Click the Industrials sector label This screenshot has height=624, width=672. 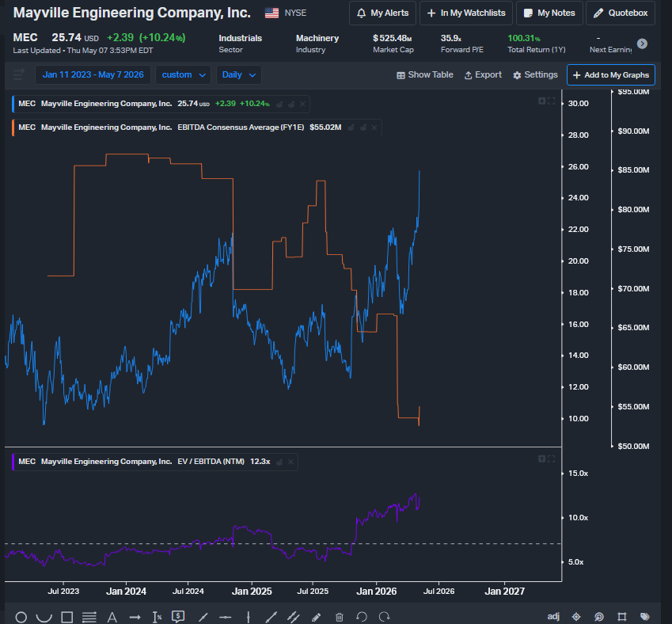coord(240,38)
